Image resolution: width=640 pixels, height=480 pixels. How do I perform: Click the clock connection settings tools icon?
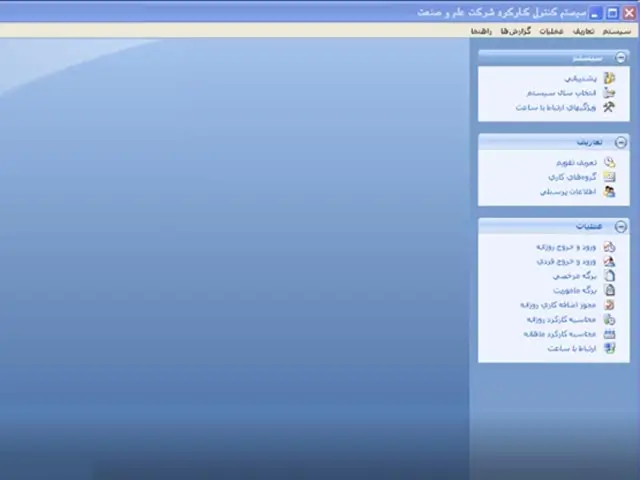[609, 107]
